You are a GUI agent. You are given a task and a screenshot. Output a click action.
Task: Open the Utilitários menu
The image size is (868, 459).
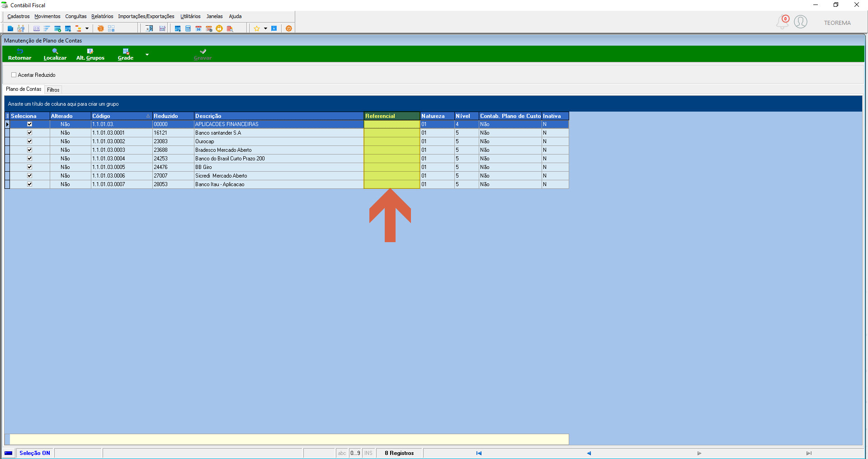(x=190, y=16)
